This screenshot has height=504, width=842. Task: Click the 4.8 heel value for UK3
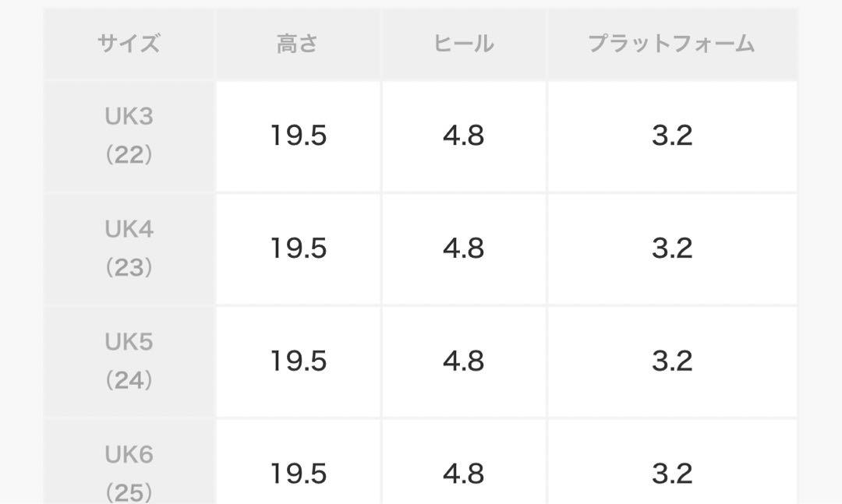click(464, 136)
